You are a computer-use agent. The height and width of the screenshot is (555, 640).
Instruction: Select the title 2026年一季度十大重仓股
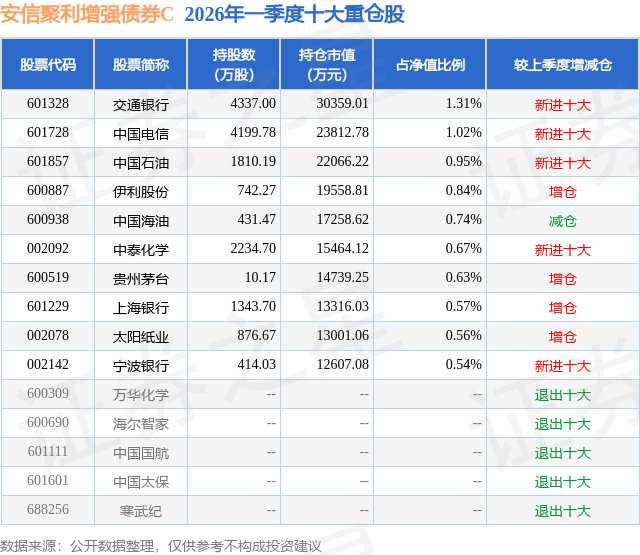pos(294,15)
